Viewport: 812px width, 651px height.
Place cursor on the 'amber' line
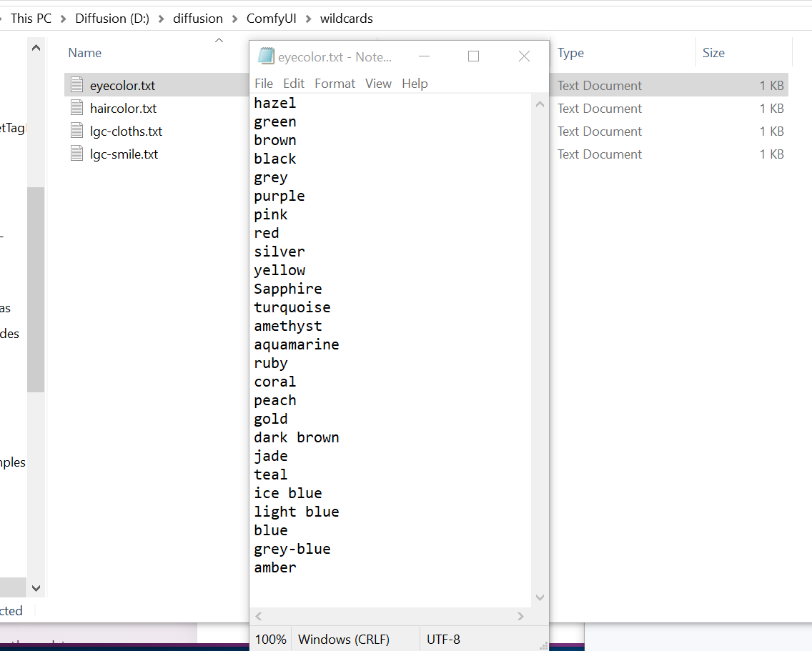275,567
